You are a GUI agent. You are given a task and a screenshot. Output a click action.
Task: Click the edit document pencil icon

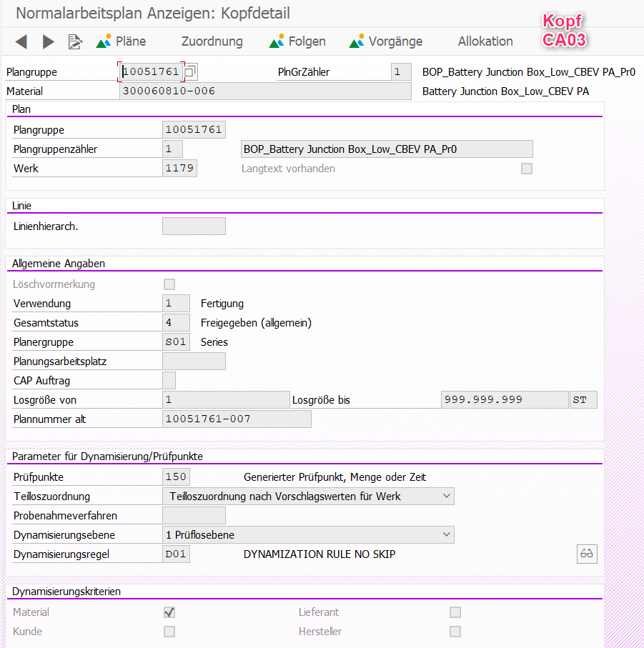click(75, 41)
